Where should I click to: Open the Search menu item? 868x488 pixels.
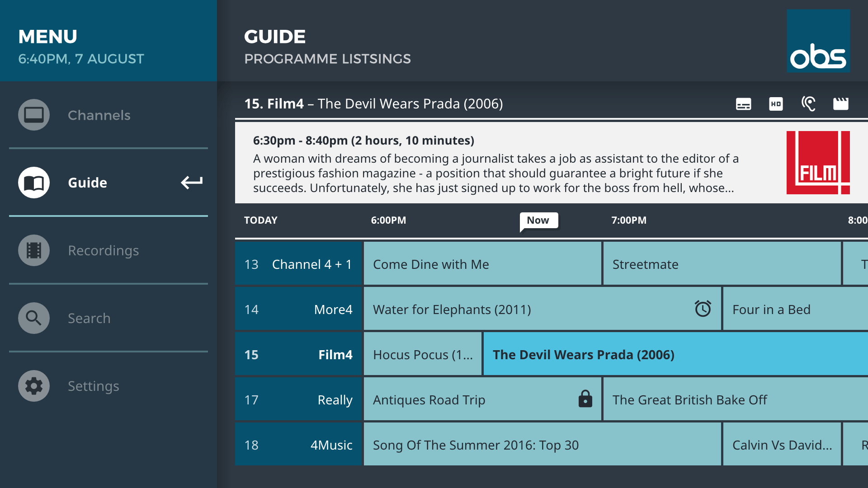click(108, 318)
